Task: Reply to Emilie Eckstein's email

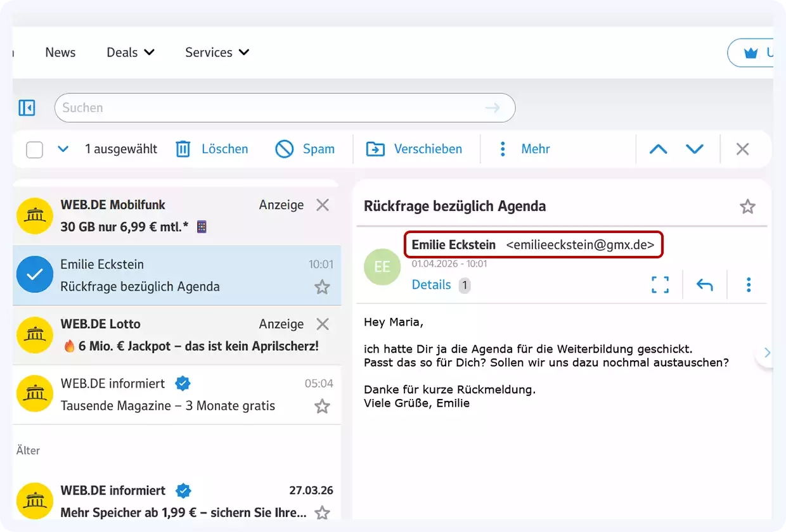Action: pos(704,285)
